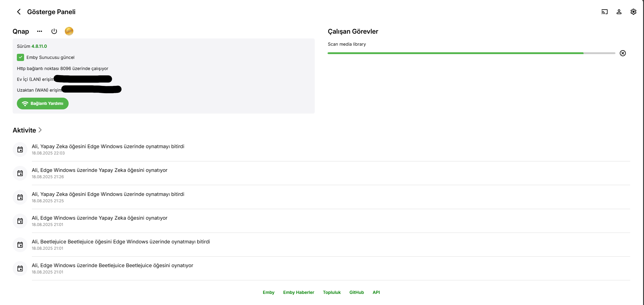Click the Scan media library progress bar
The image size is (644, 305).
tap(471, 53)
